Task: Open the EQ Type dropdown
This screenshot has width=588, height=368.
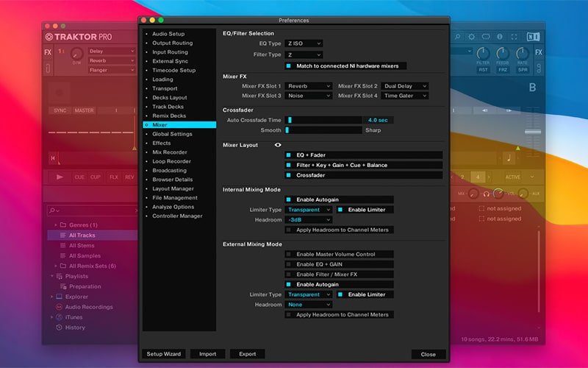Action: pyautogui.click(x=304, y=43)
